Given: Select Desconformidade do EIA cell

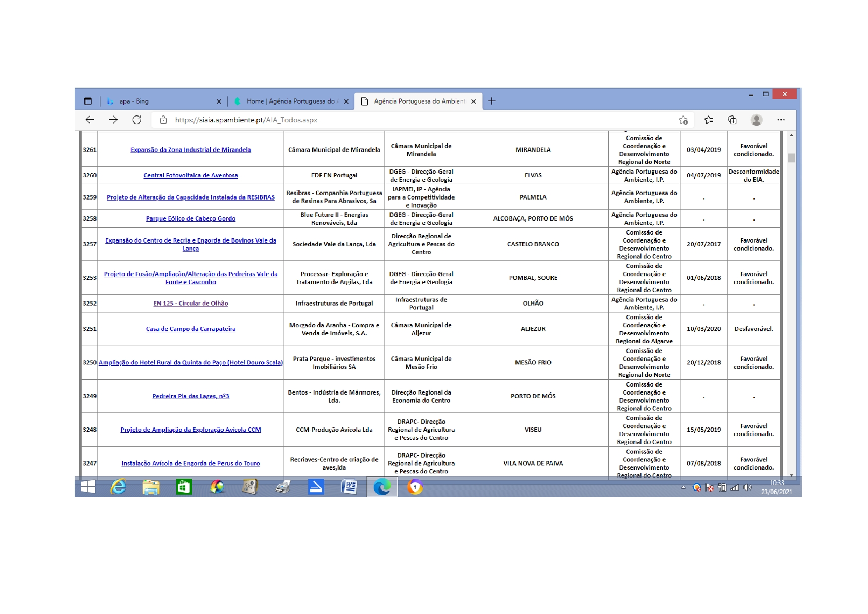Looking at the screenshot, I should [x=754, y=175].
